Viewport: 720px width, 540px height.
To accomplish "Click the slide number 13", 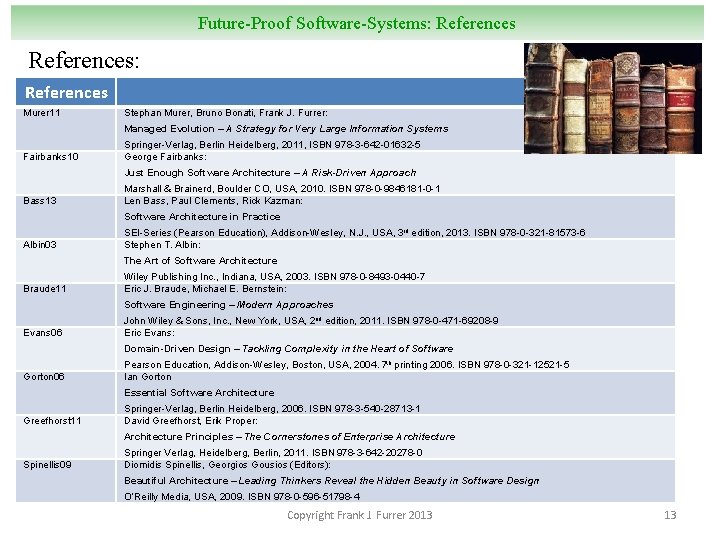I will pos(670,515).
